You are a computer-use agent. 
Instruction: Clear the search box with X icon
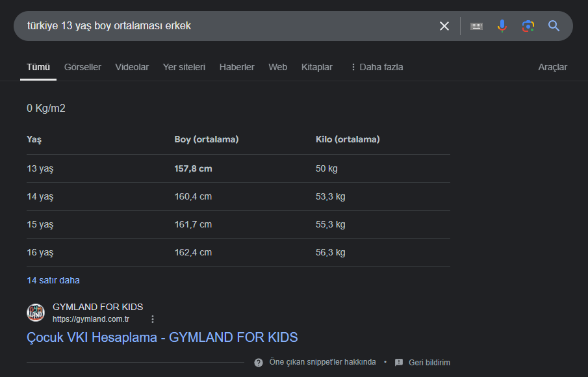click(x=444, y=26)
